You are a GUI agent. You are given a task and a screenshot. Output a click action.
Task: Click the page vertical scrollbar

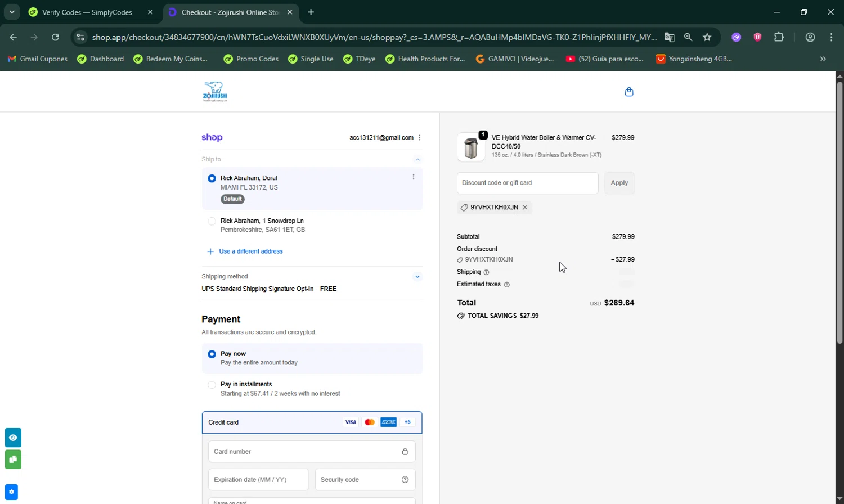click(x=839, y=213)
